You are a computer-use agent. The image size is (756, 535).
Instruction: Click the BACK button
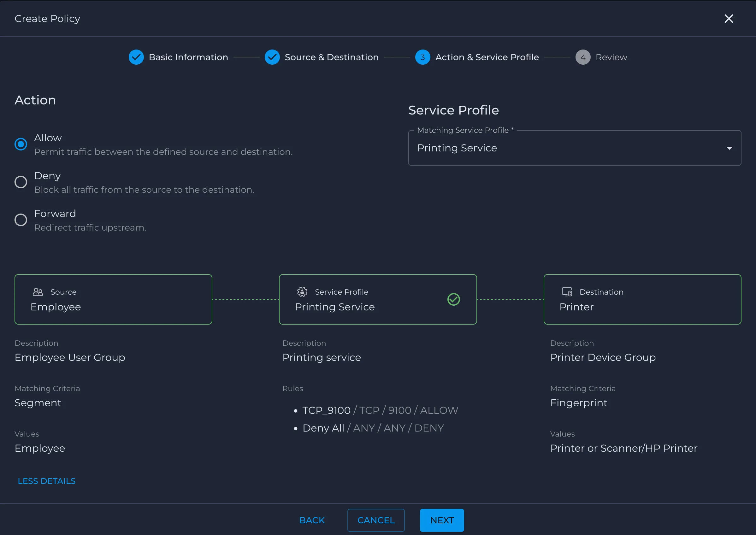312,520
